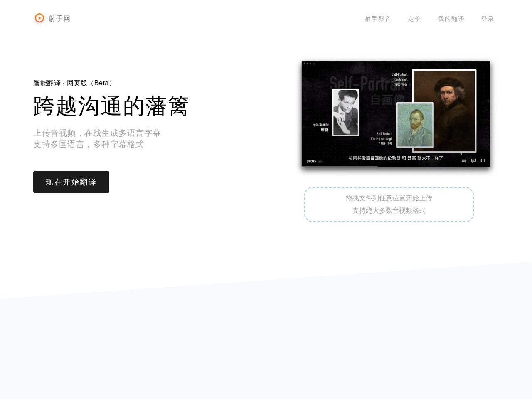Click the window control dots in preview
532x399 pixels.
(x=308, y=64)
